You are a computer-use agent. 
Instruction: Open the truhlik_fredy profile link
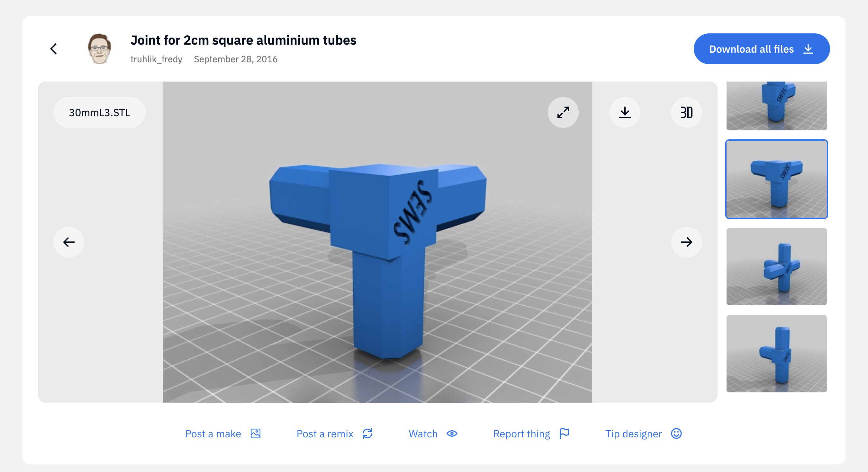[x=156, y=59]
